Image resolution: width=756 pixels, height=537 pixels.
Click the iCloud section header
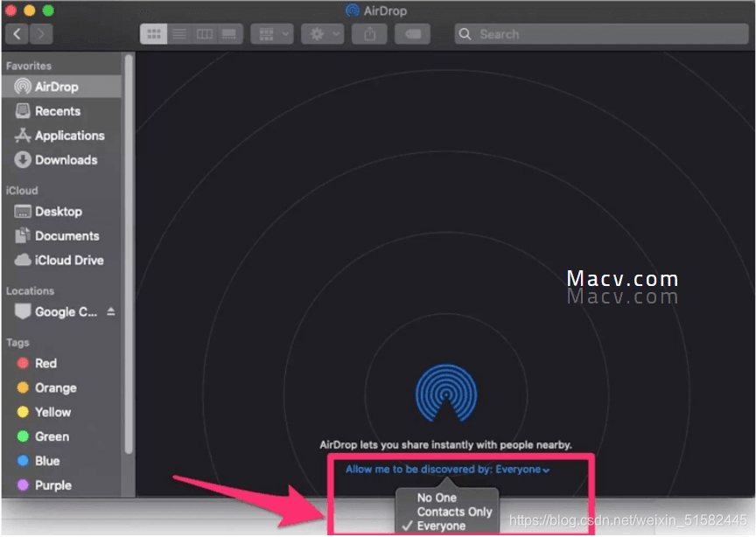point(22,191)
